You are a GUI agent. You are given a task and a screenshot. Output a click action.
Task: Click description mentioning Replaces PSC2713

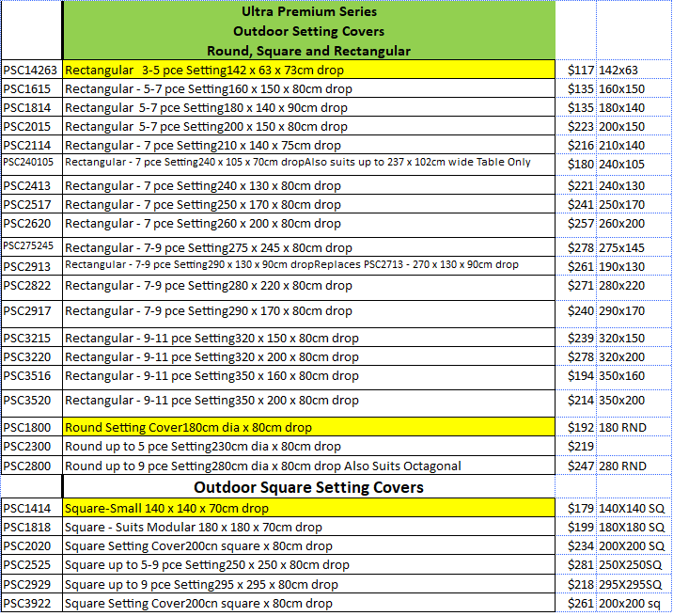click(x=309, y=266)
